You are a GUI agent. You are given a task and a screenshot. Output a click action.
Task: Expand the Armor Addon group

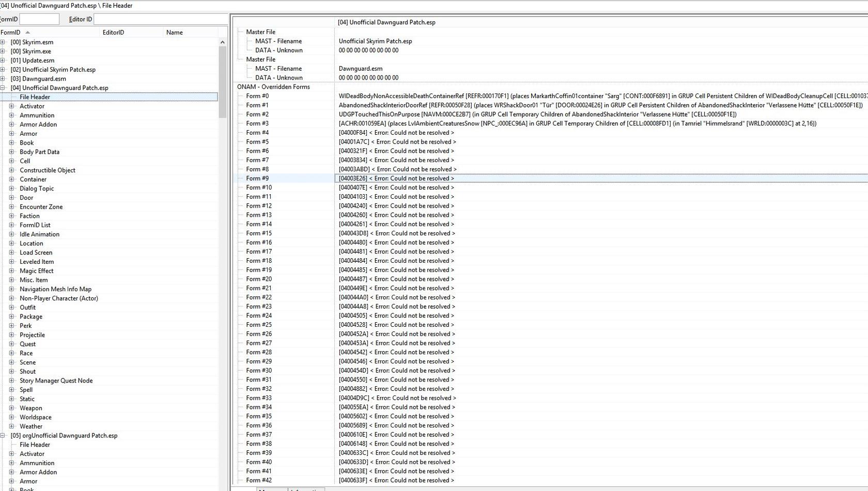click(x=11, y=124)
